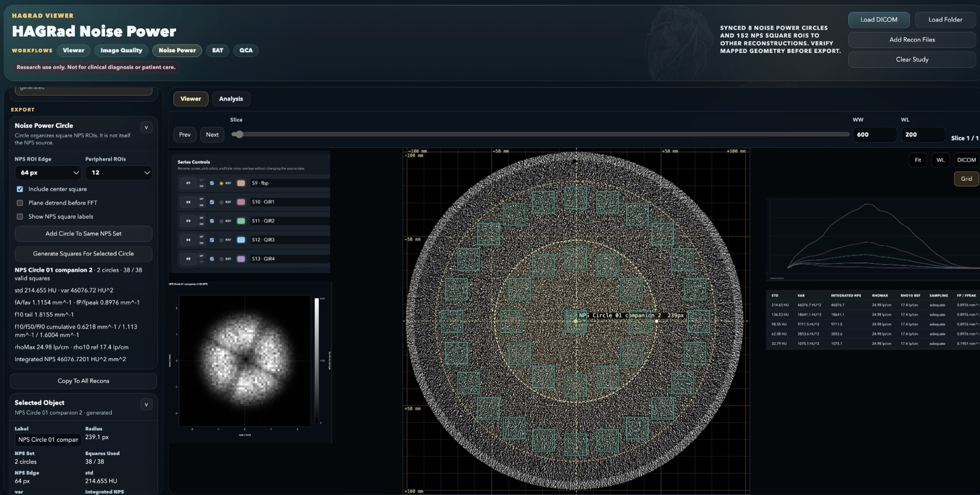Toggle visibility of S11 · QIR2 curve

pyautogui.click(x=212, y=221)
